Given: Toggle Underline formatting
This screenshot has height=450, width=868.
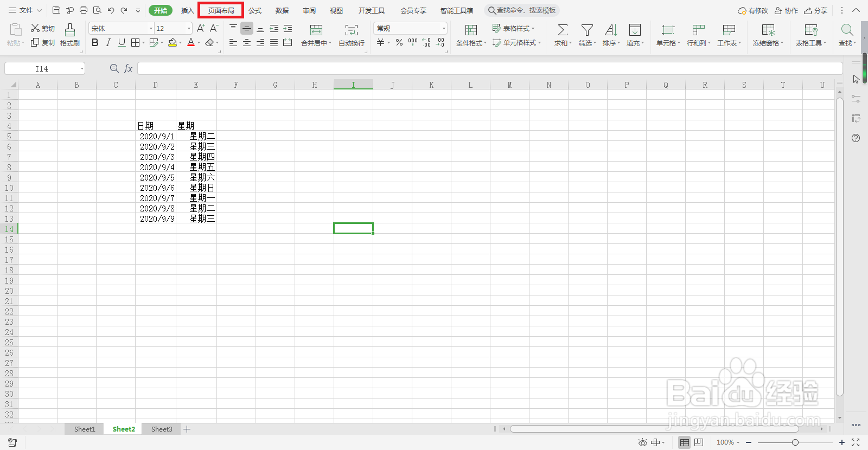Looking at the screenshot, I should click(122, 42).
